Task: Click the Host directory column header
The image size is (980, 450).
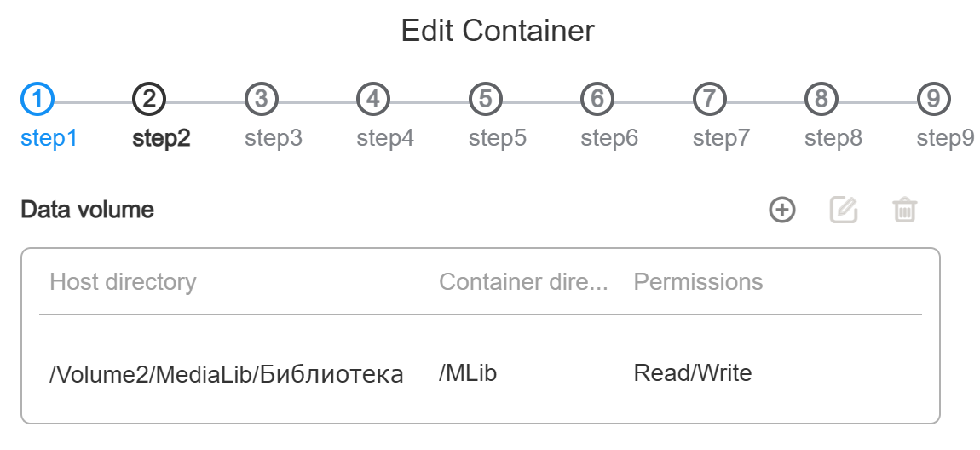Action: click(123, 282)
